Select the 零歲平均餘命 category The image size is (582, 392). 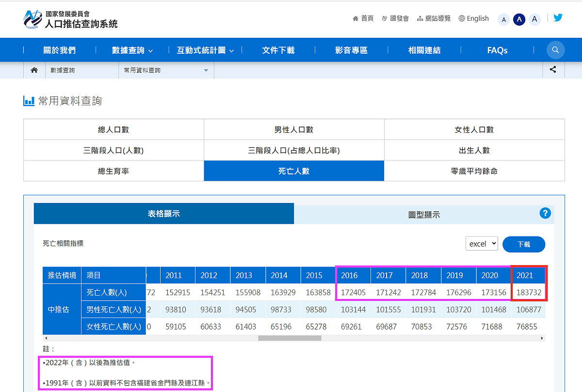coord(474,171)
